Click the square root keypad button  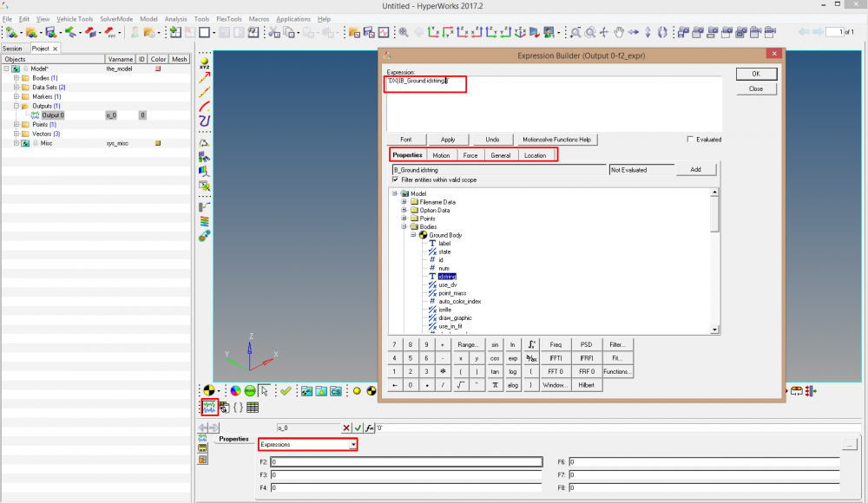(x=460, y=385)
